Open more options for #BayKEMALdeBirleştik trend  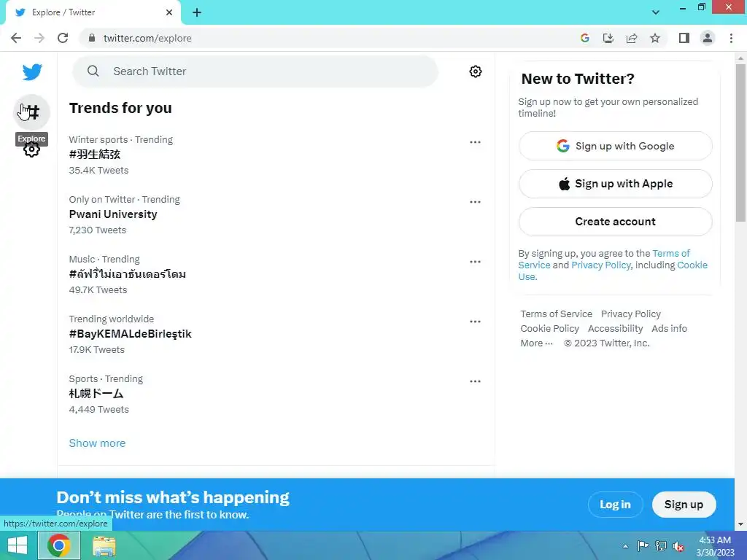pos(475,322)
